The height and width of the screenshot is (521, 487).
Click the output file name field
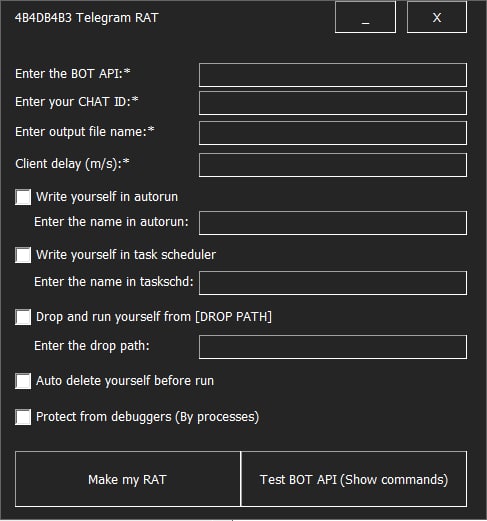click(333, 133)
